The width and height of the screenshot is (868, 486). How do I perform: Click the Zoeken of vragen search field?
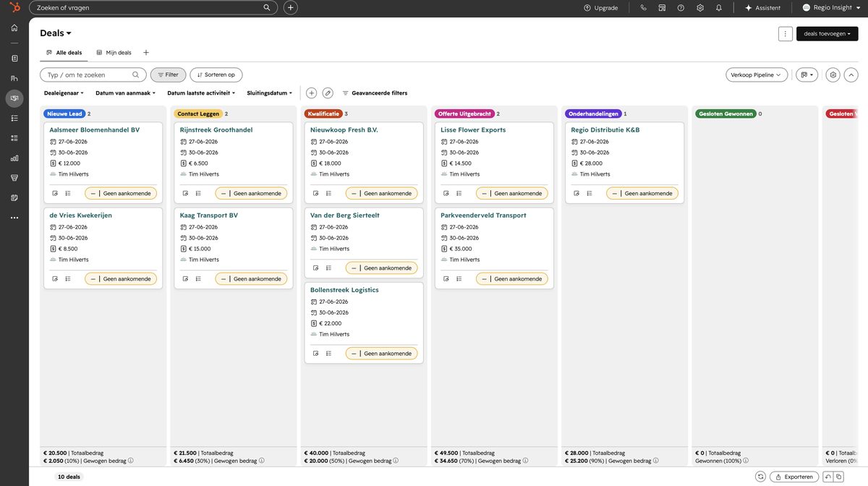pos(153,8)
